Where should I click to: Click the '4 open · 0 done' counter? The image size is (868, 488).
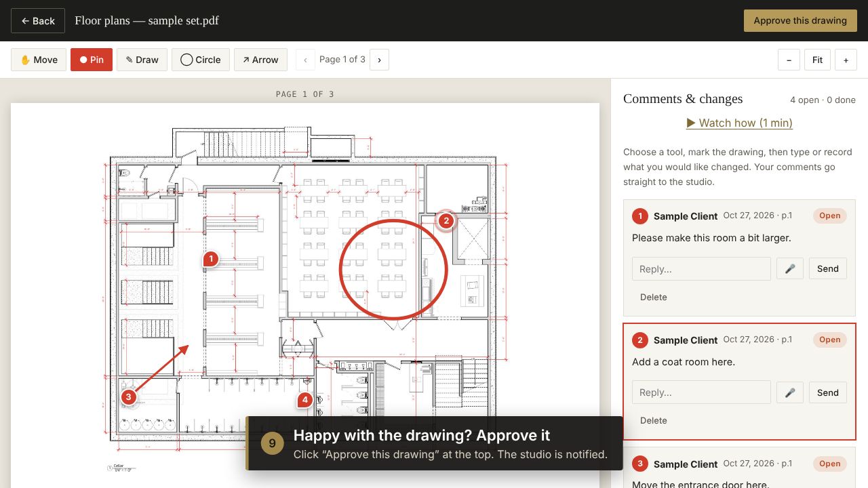tap(823, 100)
